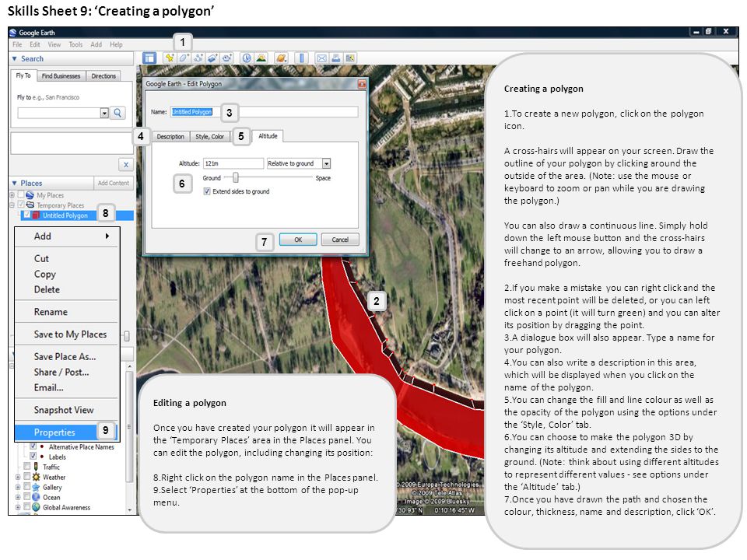Expand the Weather layer node
The width and height of the screenshot is (747, 560).
(18, 477)
